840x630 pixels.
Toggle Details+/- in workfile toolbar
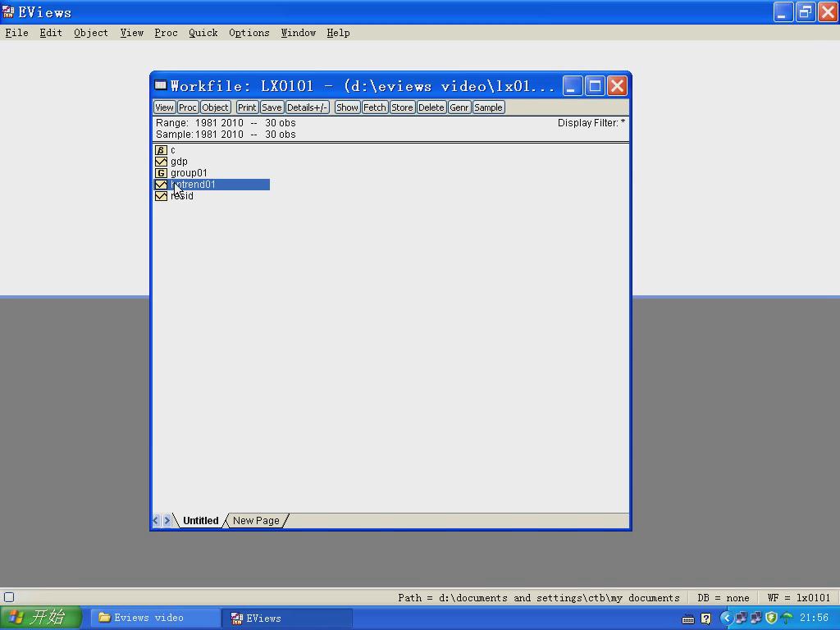[x=307, y=107]
